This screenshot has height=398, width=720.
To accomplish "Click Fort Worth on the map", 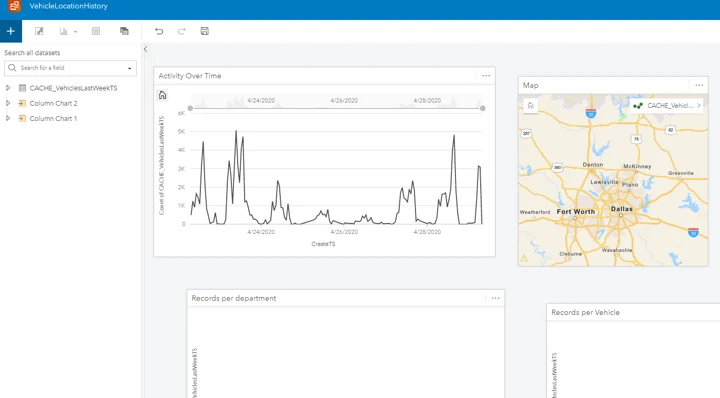I will click(576, 212).
